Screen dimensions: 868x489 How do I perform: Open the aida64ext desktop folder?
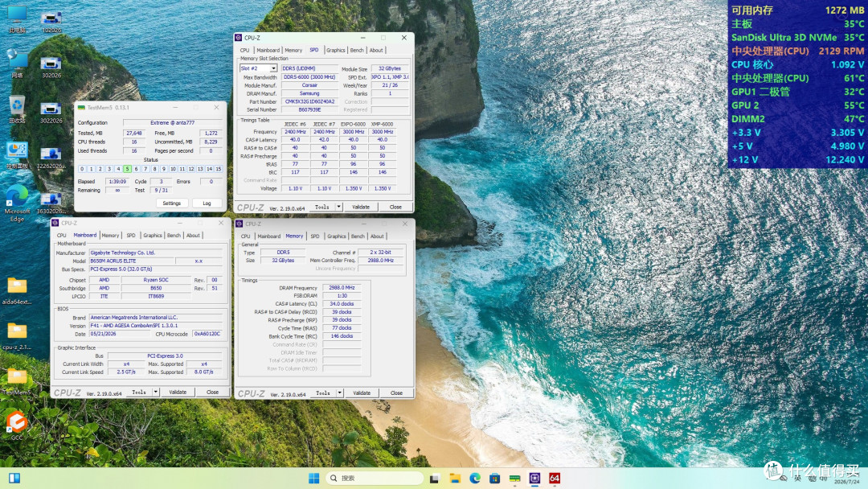point(17,290)
